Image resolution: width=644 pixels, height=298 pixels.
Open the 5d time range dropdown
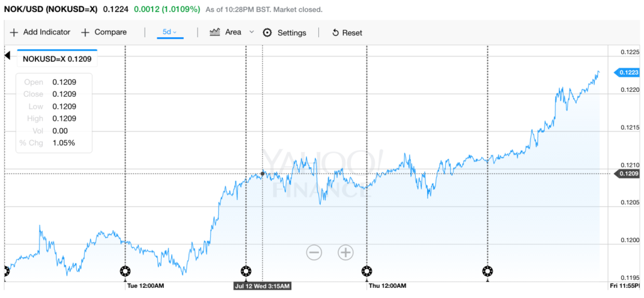coord(170,32)
